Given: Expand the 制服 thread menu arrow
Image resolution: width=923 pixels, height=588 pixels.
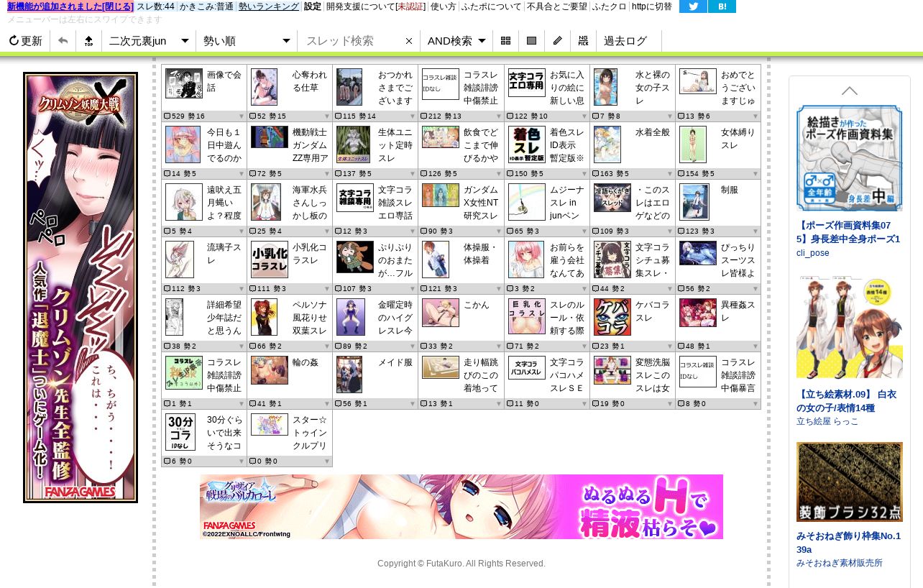Looking at the screenshot, I should [756, 231].
